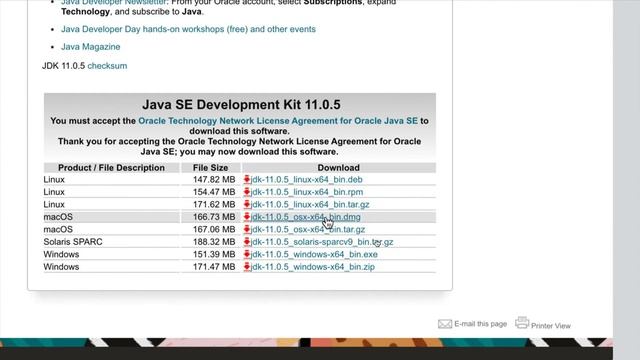Click the Download column header
This screenshot has width=640, height=360.
pos(339,168)
